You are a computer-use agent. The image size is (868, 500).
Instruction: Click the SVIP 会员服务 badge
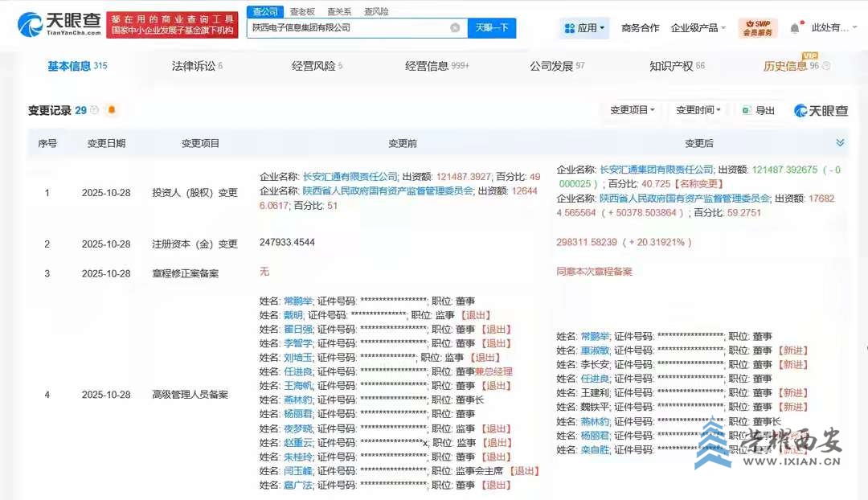[x=758, y=28]
